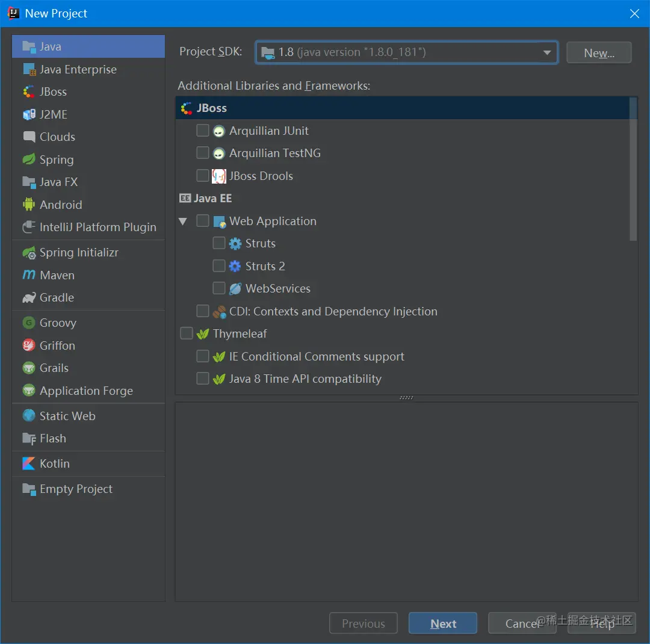The height and width of the screenshot is (644, 650).
Task: Click the Arquillian JUnit alien icon
Action: coord(219,131)
